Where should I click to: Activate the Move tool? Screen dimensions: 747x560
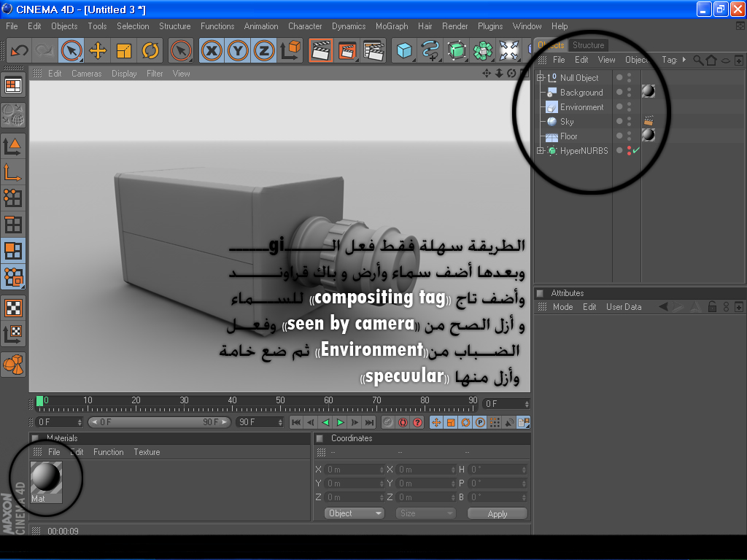(x=98, y=50)
